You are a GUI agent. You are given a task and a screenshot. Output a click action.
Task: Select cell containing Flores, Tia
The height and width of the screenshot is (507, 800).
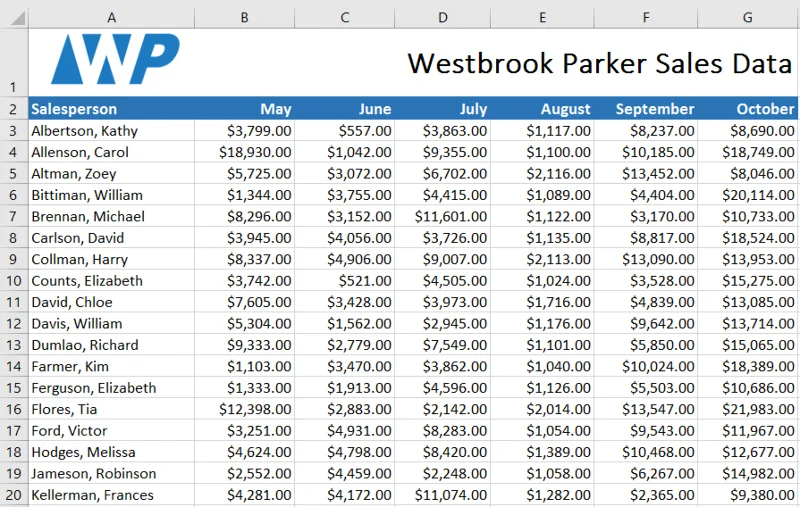point(111,409)
